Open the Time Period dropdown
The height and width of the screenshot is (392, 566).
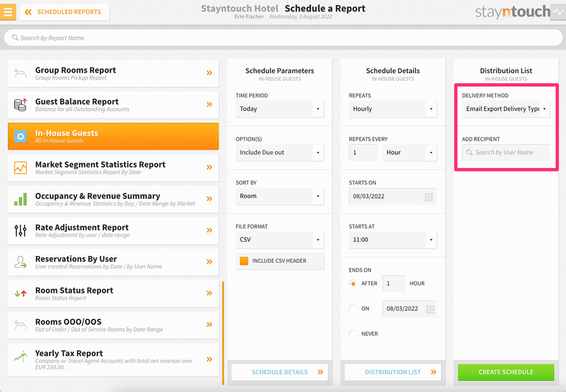tap(280, 109)
